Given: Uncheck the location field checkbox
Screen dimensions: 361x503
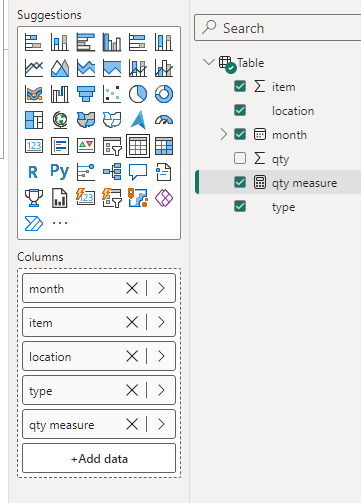Looking at the screenshot, I should click(240, 110).
